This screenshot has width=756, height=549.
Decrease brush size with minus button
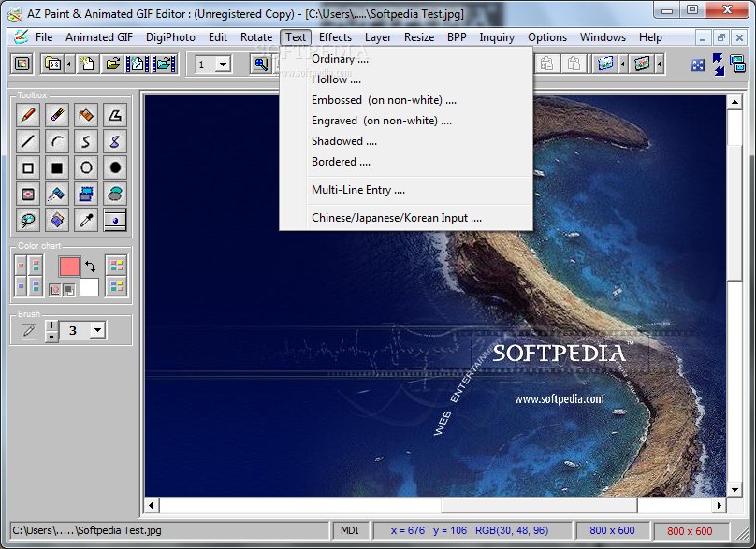[x=51, y=336]
